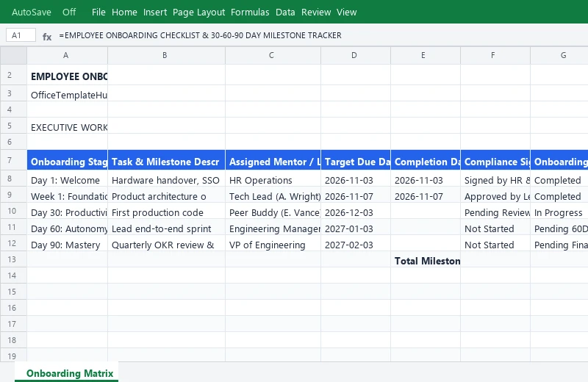This screenshot has width=588, height=382.
Task: Open the View tab
Action: pyautogui.click(x=346, y=12)
